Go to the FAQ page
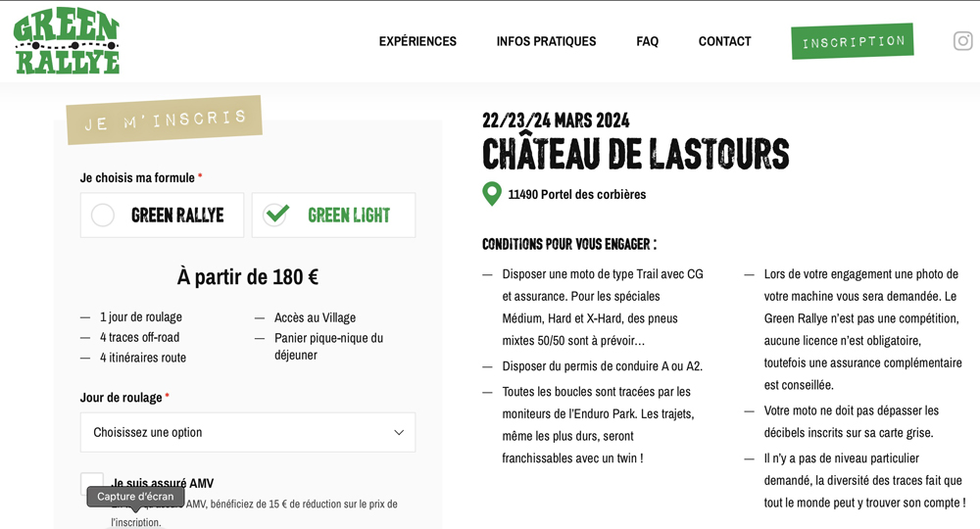This screenshot has width=980, height=529. tap(647, 41)
